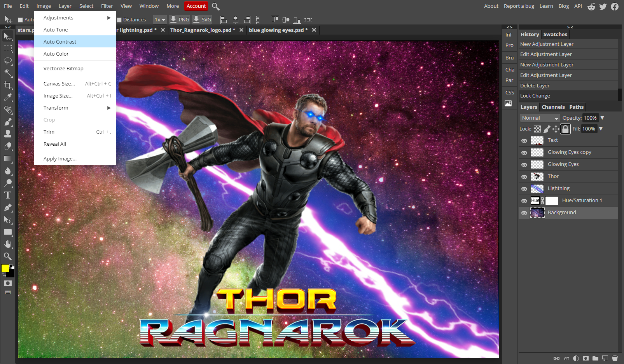Screen dimensions: 624x364
Task: Select the Gradient tool
Action: [8, 158]
